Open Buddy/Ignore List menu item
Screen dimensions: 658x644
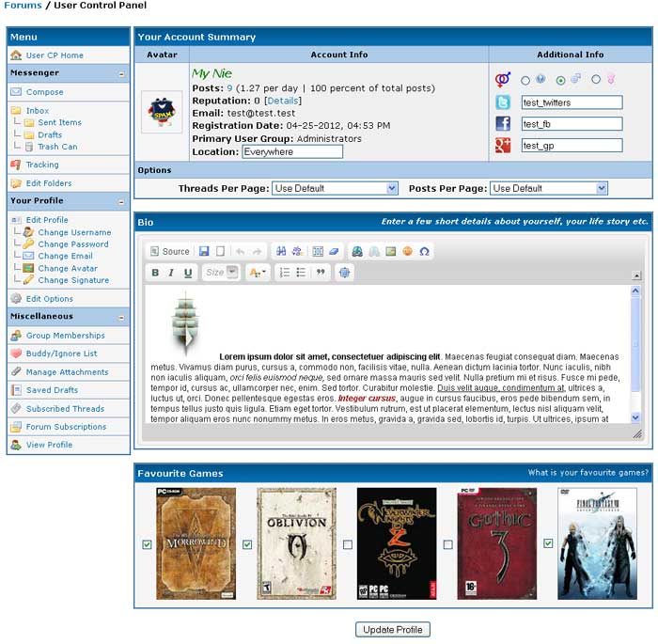[x=61, y=353]
